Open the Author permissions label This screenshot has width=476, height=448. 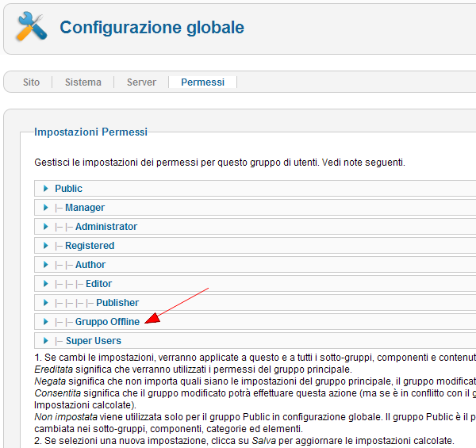90,265
